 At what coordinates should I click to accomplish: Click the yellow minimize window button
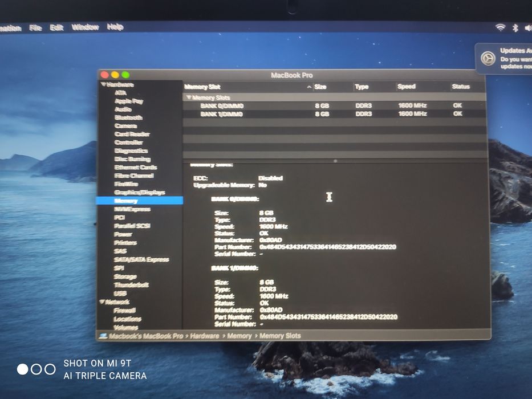point(115,75)
